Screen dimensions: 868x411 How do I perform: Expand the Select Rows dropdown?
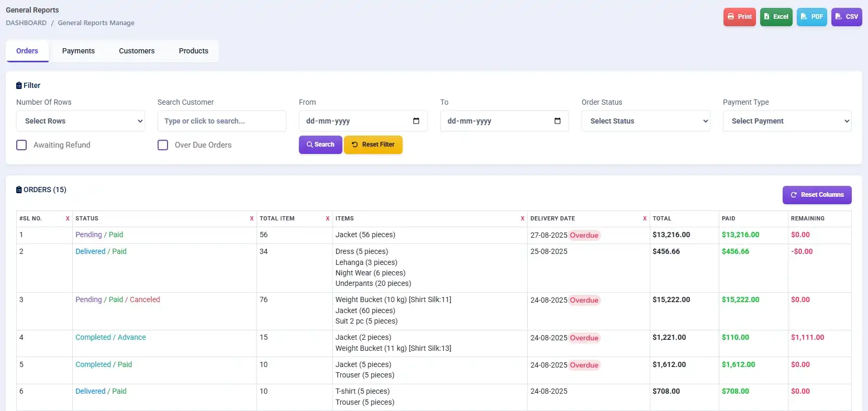pos(81,121)
